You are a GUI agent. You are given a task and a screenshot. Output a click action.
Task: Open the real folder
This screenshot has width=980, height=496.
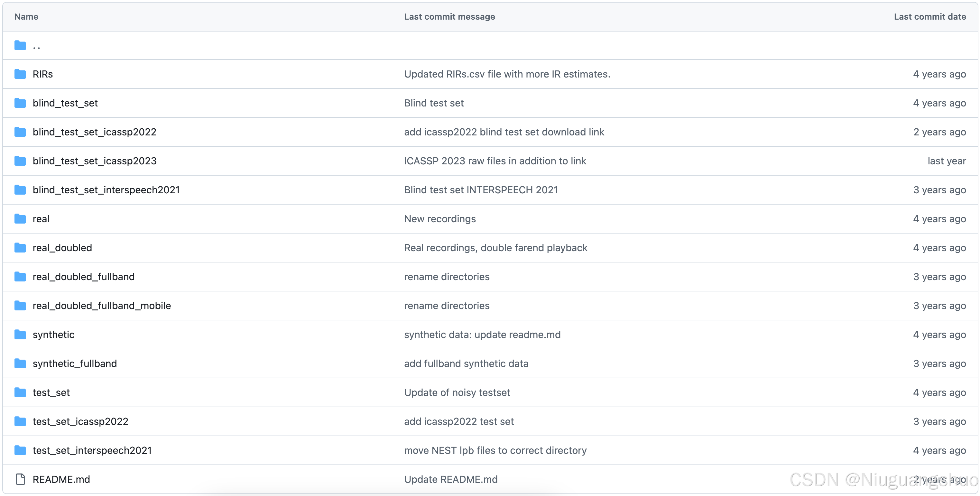click(x=41, y=219)
